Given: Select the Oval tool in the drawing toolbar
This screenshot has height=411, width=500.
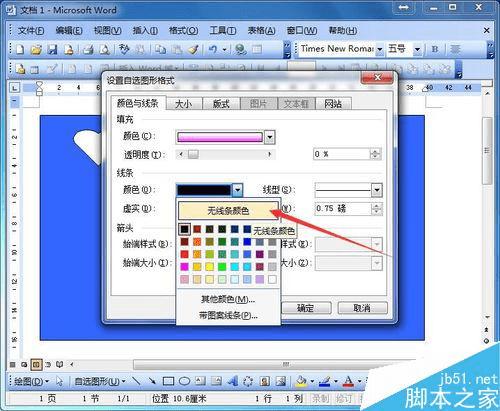Looking at the screenshot, I should (184, 381).
